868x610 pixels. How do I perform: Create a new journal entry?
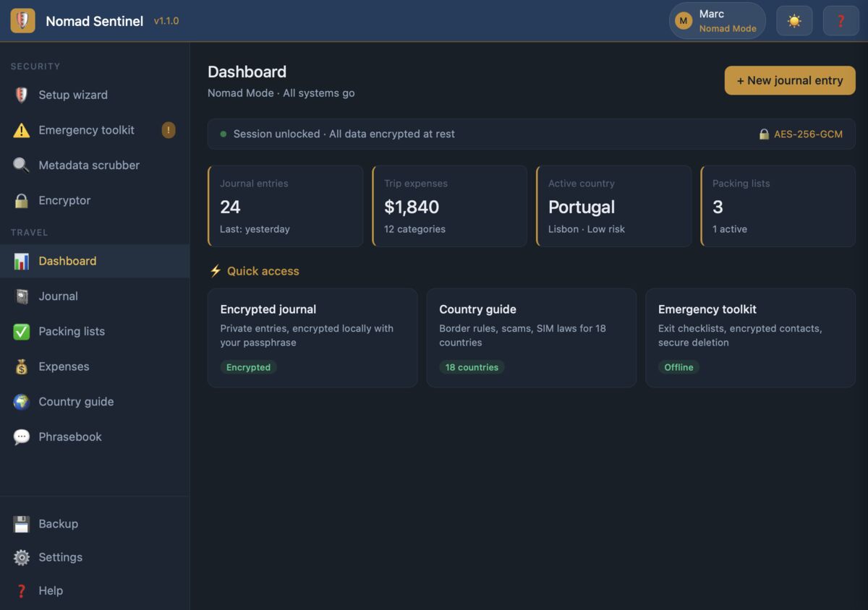tap(790, 81)
